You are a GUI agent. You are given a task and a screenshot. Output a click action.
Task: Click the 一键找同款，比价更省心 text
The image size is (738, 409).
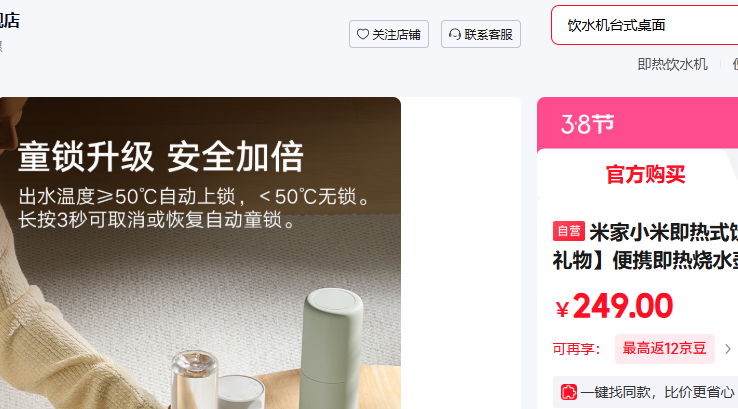pyautogui.click(x=657, y=392)
